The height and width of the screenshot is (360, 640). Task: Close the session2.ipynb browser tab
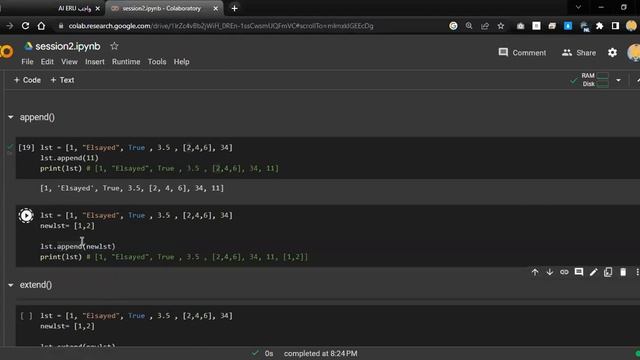[216, 8]
